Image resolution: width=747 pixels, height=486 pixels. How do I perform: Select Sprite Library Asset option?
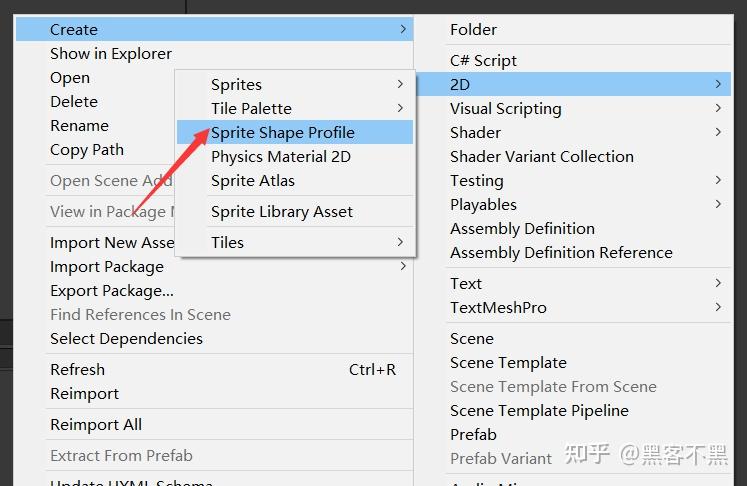pyautogui.click(x=282, y=211)
